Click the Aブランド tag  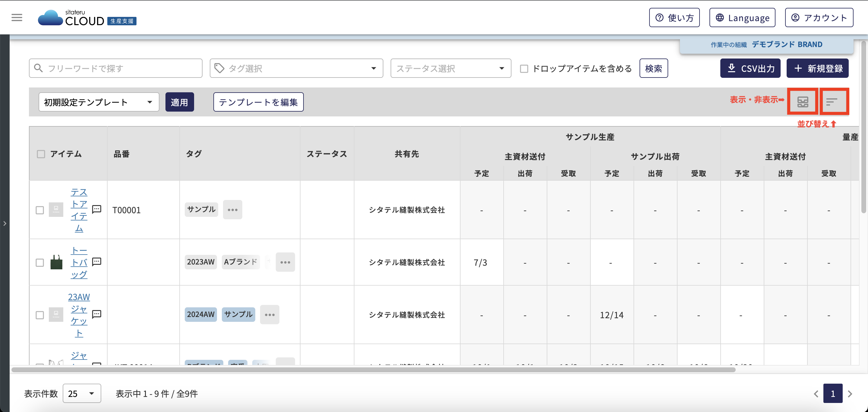pyautogui.click(x=241, y=262)
